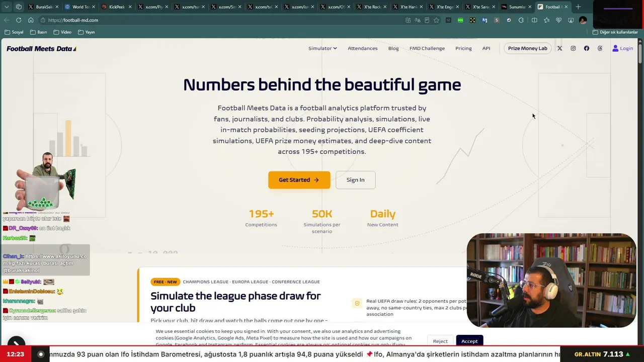
Task: Open the API navigation item
Action: tap(486, 48)
